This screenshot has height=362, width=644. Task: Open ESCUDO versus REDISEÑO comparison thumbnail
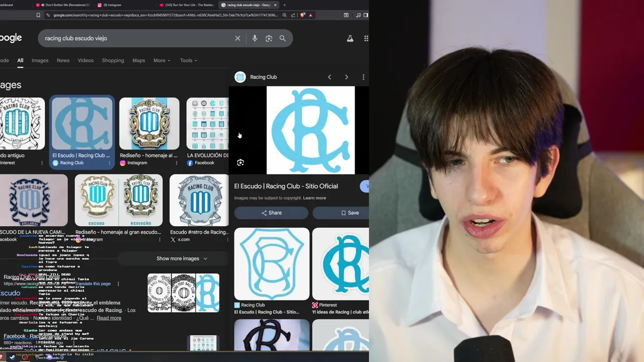pos(119,200)
